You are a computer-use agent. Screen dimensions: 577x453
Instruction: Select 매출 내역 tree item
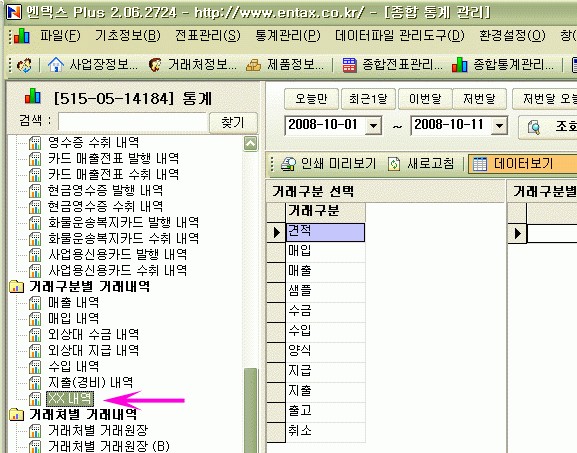pyautogui.click(x=74, y=302)
